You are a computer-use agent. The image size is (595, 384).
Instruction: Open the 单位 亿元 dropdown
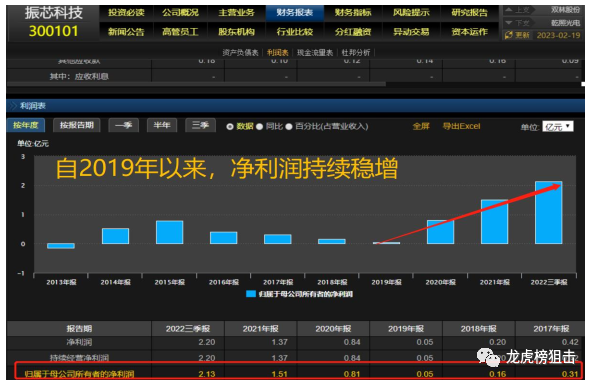(558, 126)
